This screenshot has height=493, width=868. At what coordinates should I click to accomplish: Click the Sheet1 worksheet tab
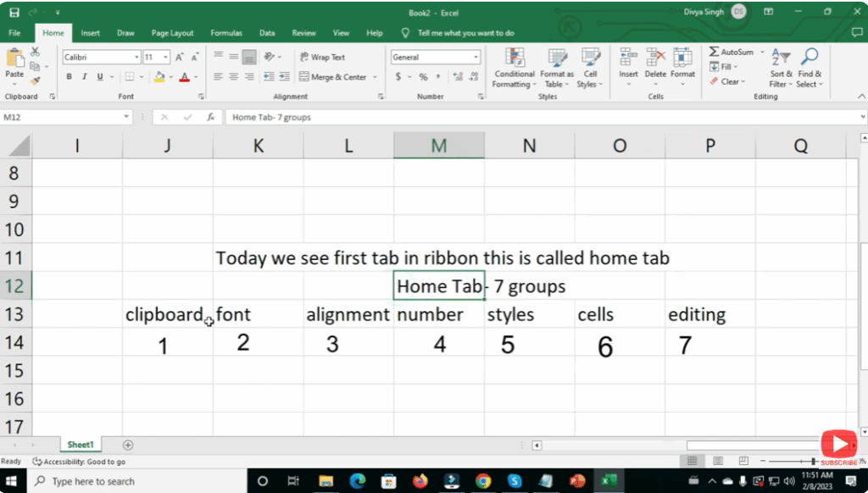[x=81, y=444]
